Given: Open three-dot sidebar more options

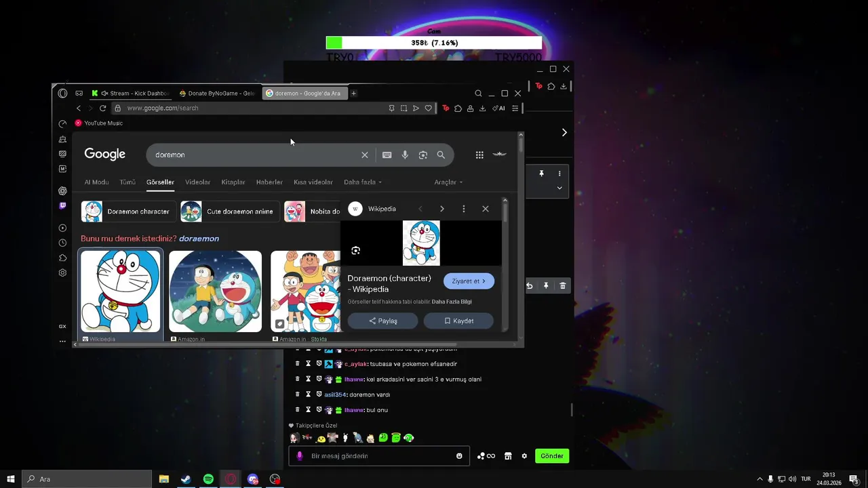Looking at the screenshot, I should tap(62, 341).
